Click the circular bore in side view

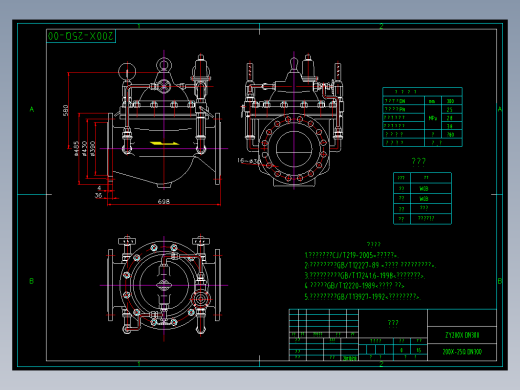click(294, 149)
